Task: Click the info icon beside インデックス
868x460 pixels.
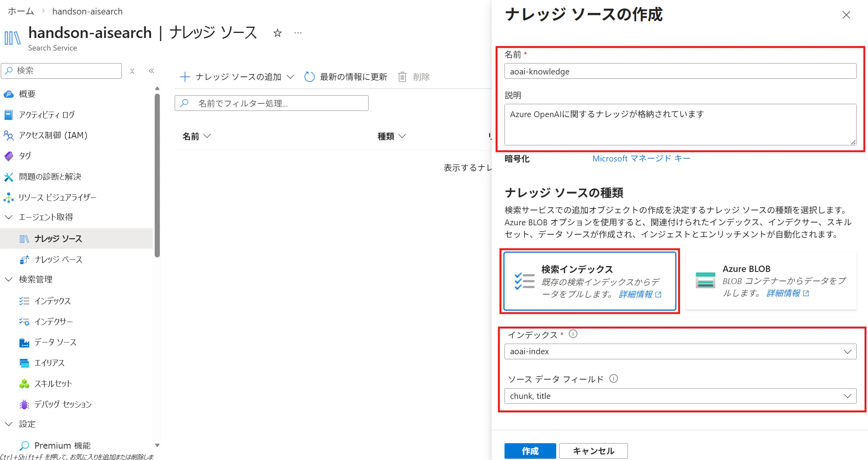Action: [x=573, y=334]
